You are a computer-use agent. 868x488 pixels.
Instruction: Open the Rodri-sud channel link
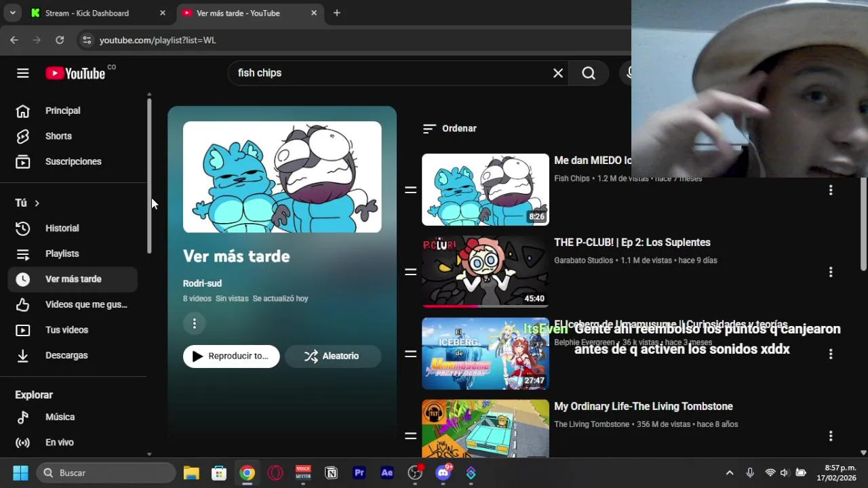coord(202,283)
